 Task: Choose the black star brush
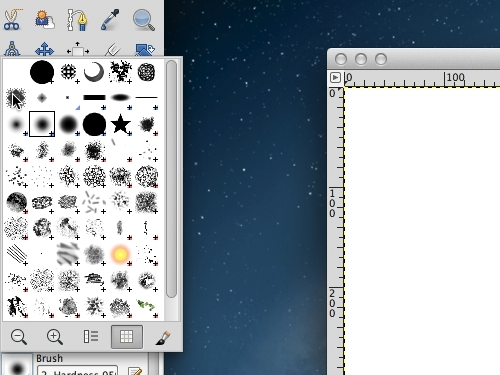point(120,124)
